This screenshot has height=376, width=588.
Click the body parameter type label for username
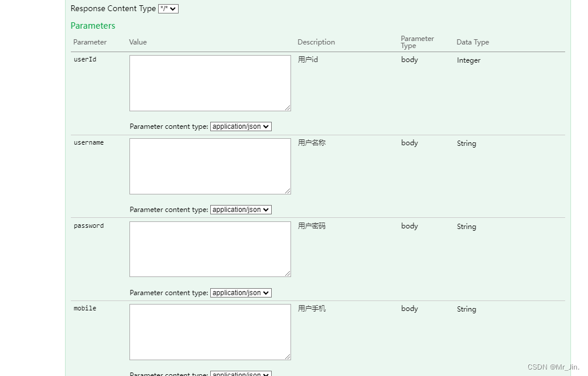click(409, 142)
